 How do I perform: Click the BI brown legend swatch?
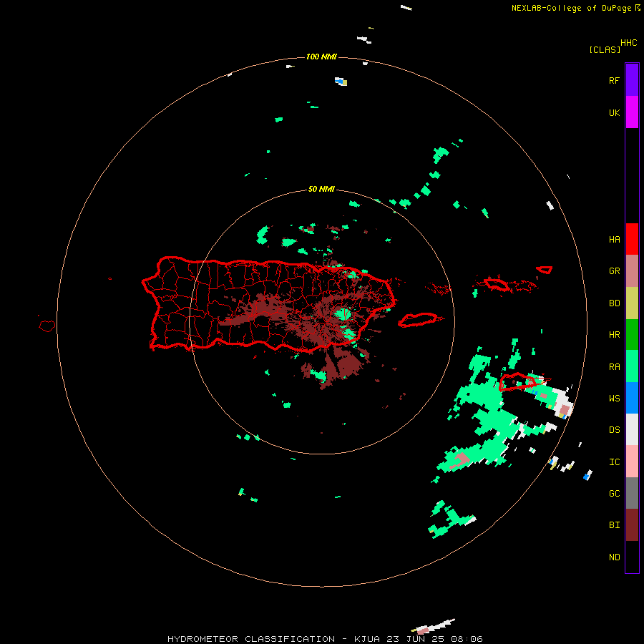[x=632, y=525]
